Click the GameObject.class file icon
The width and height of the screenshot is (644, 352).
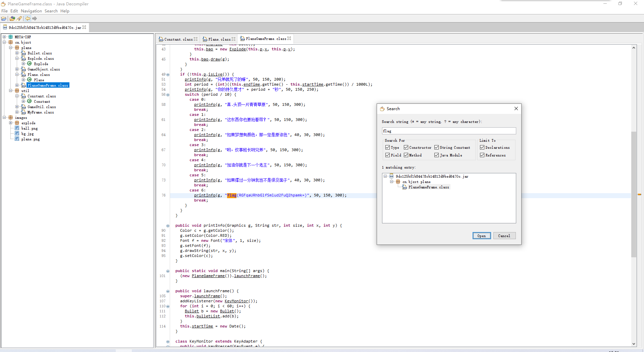pyautogui.click(x=23, y=69)
